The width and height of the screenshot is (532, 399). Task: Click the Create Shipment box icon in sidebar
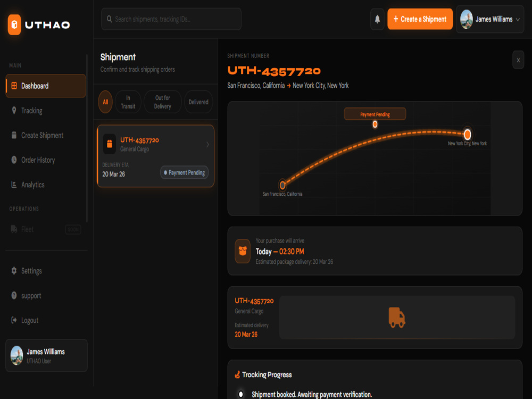14,135
